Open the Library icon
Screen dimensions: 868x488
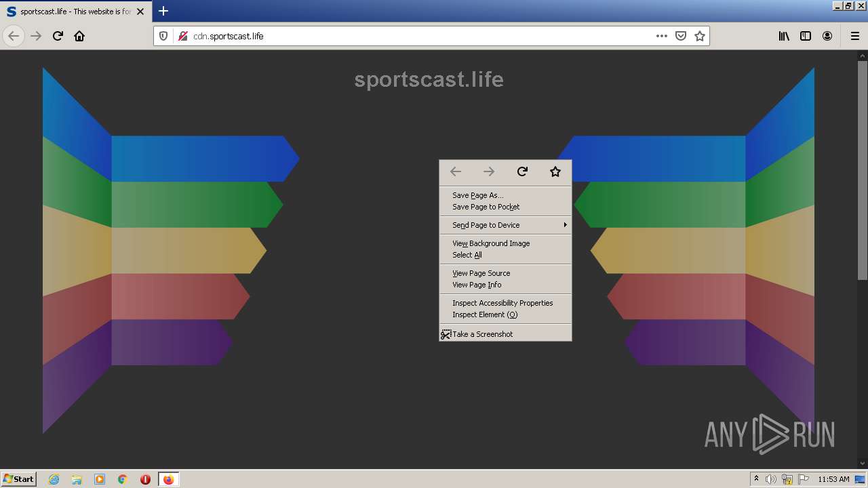pyautogui.click(x=784, y=36)
